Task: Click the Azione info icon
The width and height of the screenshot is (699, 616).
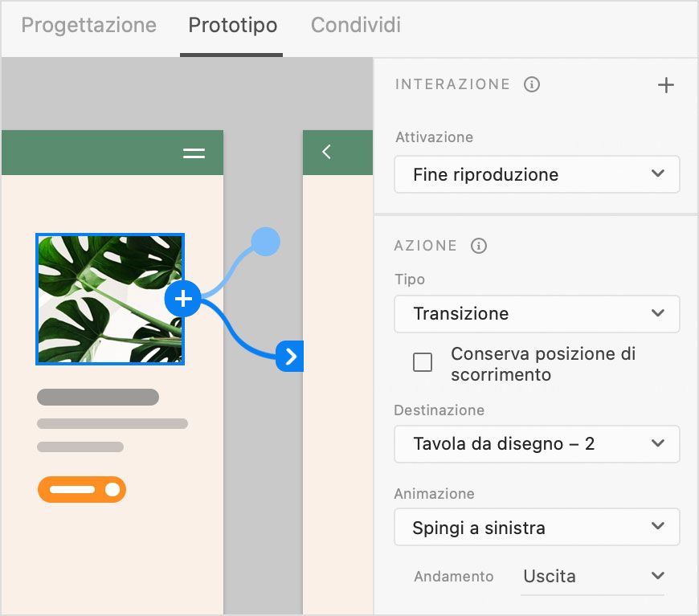Action: [x=478, y=247]
